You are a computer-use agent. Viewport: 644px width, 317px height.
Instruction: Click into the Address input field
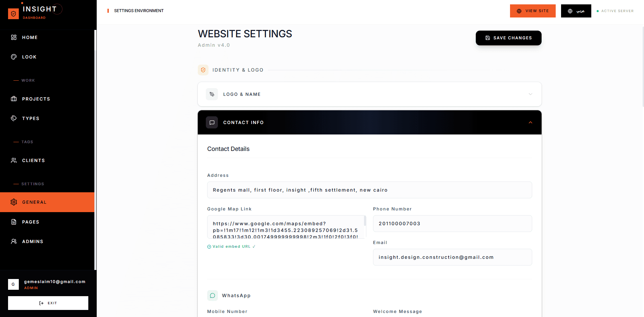pyautogui.click(x=369, y=190)
